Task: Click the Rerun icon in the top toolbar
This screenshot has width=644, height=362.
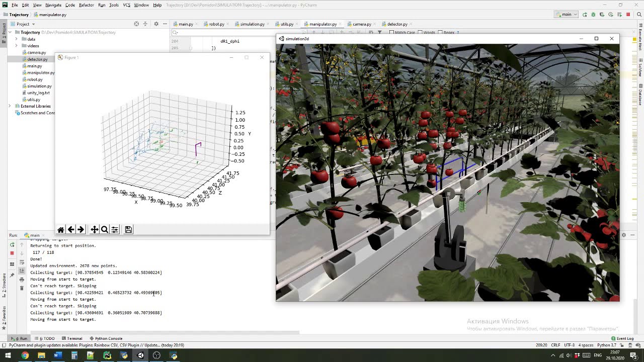Action: pos(585,15)
